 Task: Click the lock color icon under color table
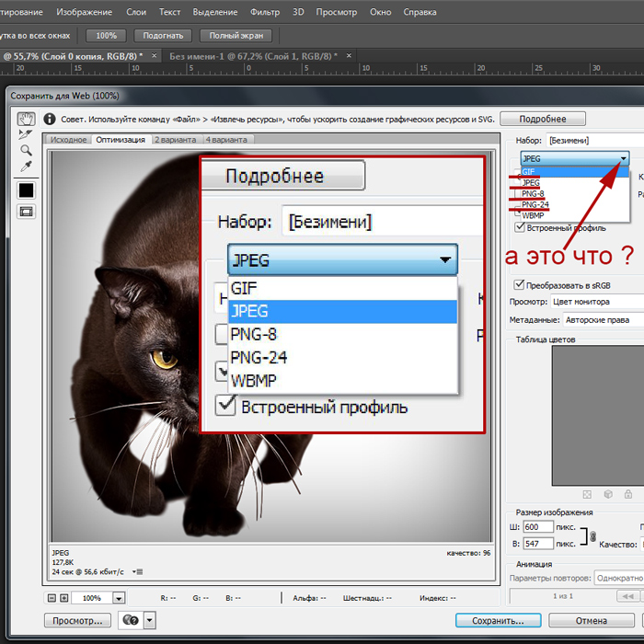[628, 494]
